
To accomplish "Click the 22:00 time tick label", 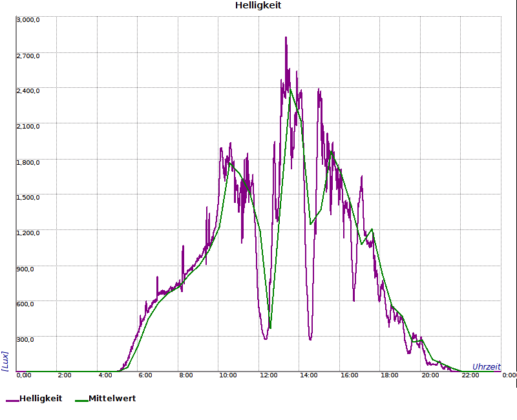I will click(x=470, y=375).
